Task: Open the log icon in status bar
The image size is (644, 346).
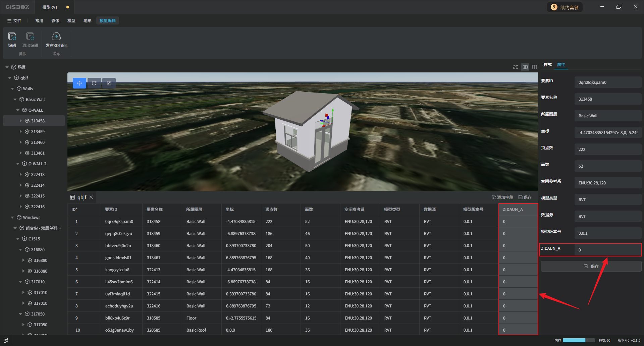Action: (x=6, y=340)
